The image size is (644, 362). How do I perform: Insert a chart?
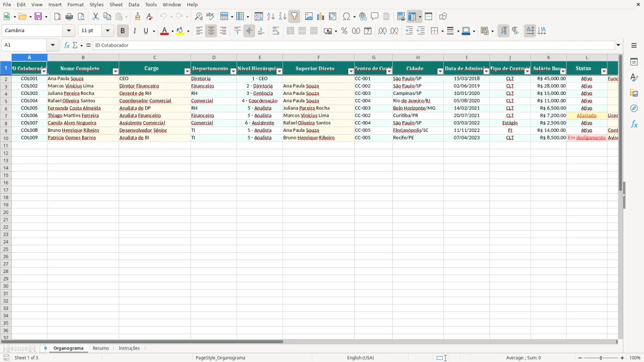coord(321,17)
